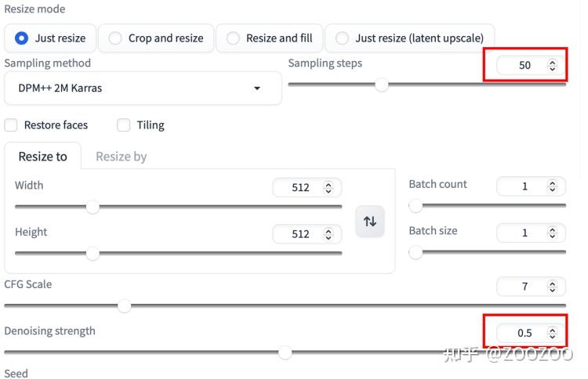Viewport: 588px width, 379px height.
Task: Click the CFG Scale slider handle
Action: [123, 305]
